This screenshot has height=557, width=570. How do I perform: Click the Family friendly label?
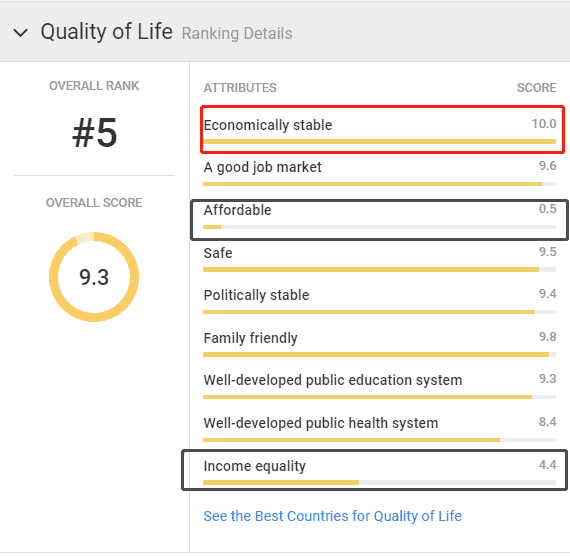coord(250,338)
